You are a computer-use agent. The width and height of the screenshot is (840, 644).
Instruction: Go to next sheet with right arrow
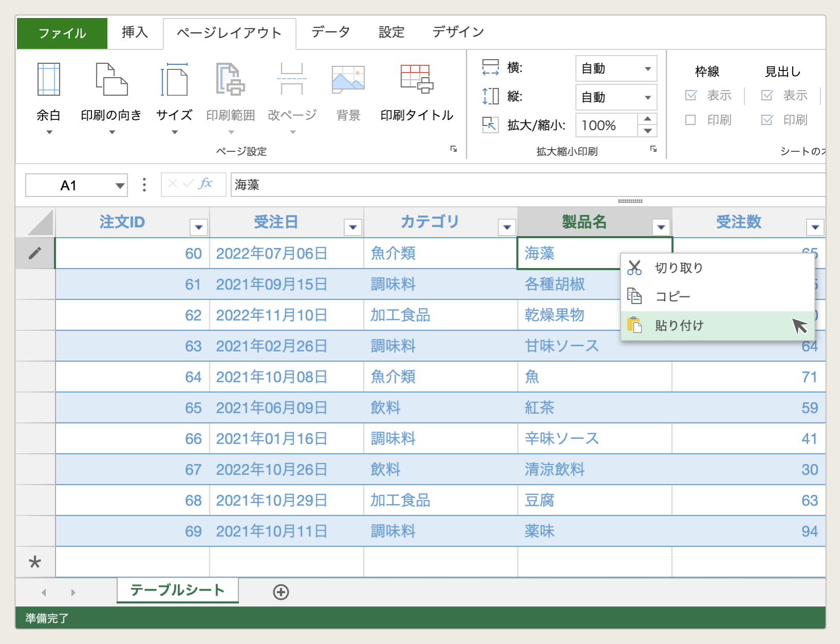[x=73, y=593]
